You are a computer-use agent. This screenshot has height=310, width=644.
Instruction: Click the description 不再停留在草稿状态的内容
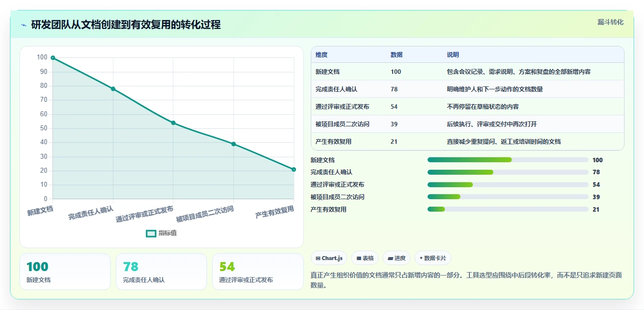pyautogui.click(x=483, y=107)
